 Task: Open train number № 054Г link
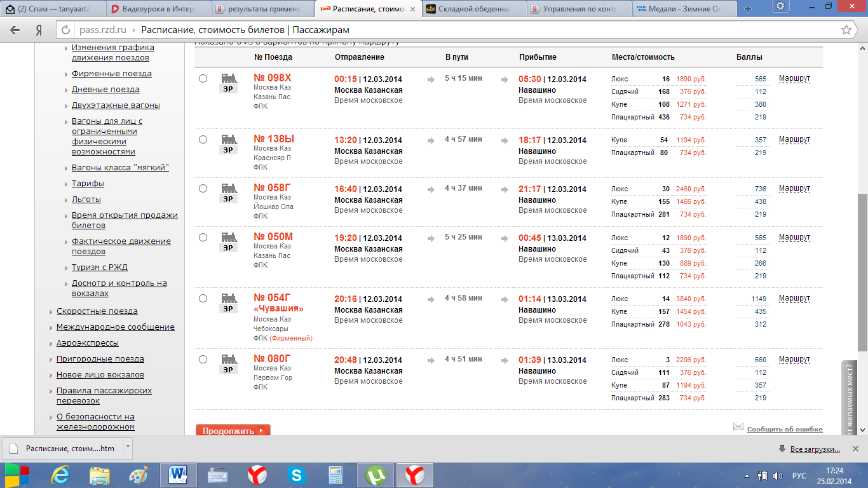click(272, 297)
